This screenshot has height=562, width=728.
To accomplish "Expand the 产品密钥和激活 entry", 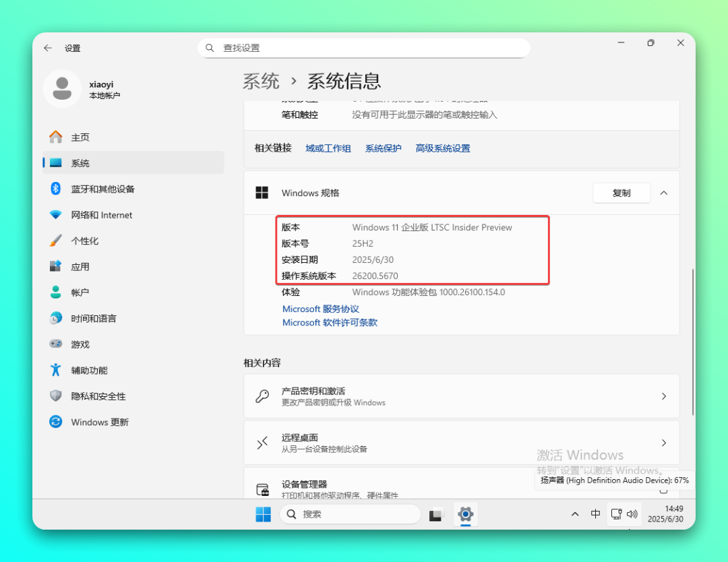I will click(663, 396).
